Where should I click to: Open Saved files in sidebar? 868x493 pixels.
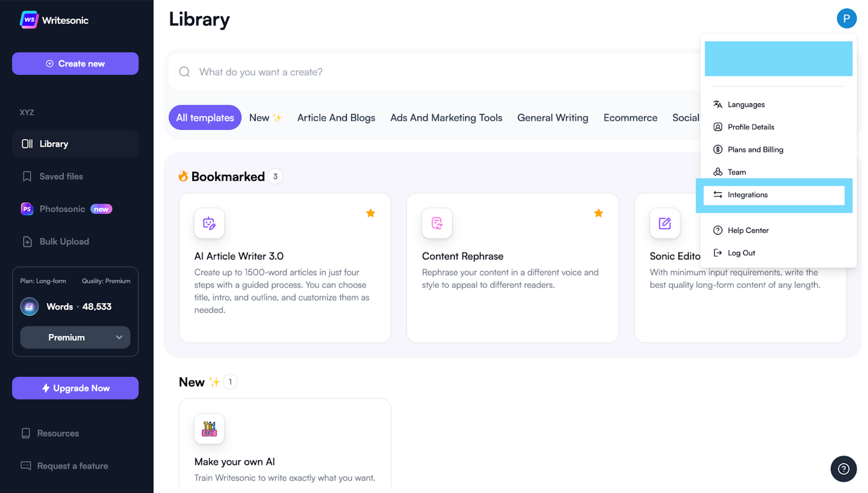pos(61,177)
